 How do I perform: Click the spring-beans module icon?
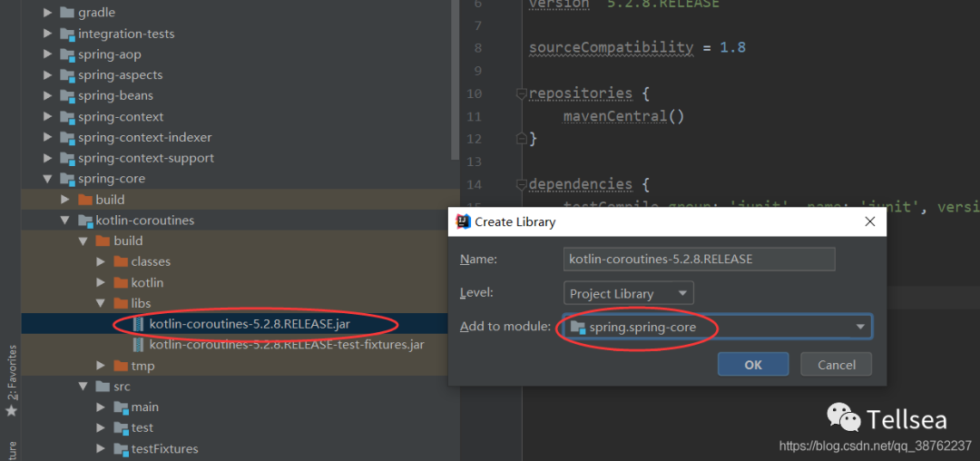click(x=67, y=95)
